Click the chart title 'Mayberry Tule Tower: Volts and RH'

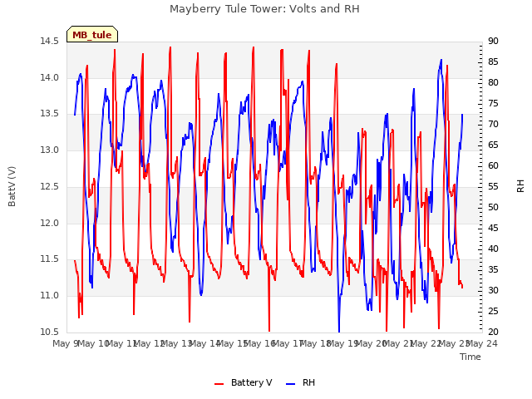click(264, 9)
